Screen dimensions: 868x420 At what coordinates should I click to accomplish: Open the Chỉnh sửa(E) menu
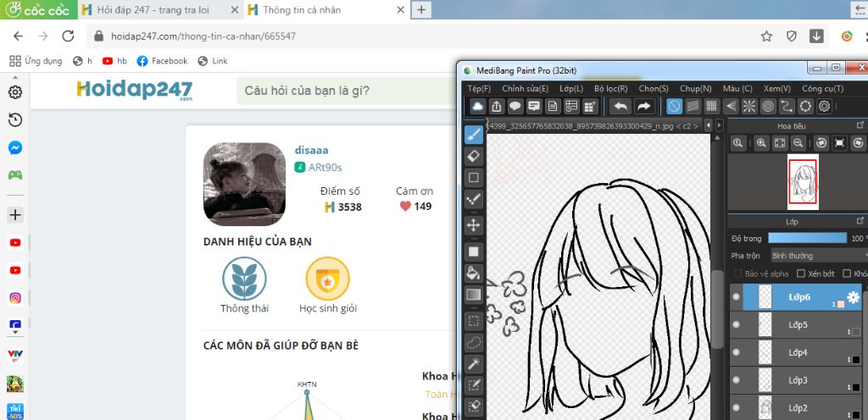(x=525, y=88)
